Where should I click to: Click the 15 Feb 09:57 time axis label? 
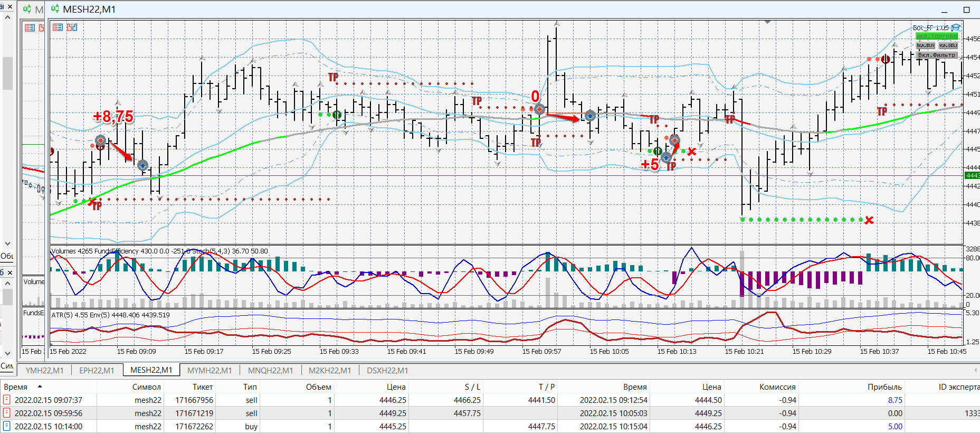(541, 351)
